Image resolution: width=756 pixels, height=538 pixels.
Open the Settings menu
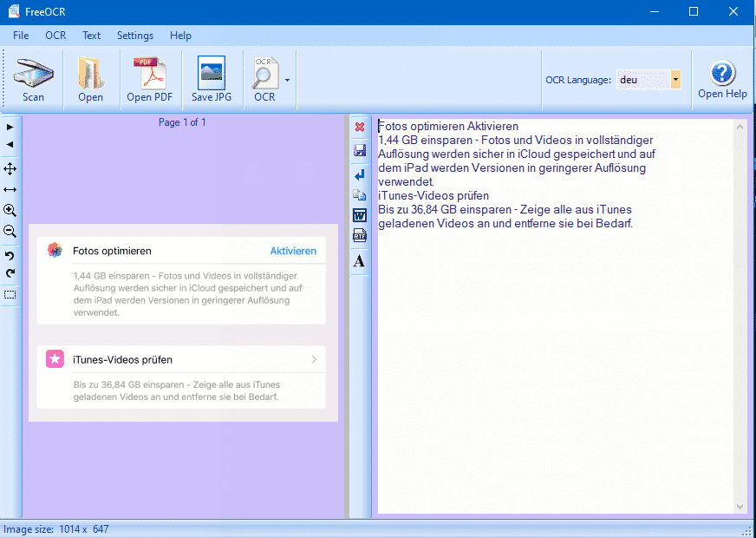coord(135,36)
